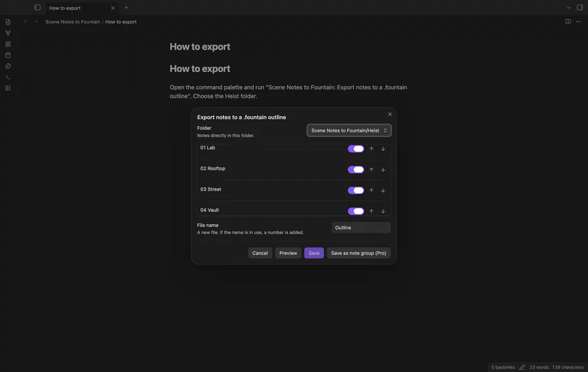The height and width of the screenshot is (372, 588).
Task: Click How to export breadcrumb
Action: pyautogui.click(x=121, y=22)
